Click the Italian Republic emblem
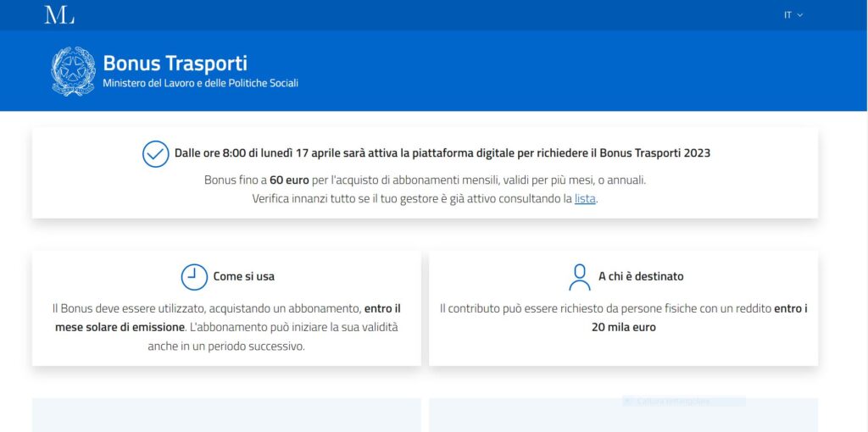This screenshot has height=432, width=868. tap(73, 71)
